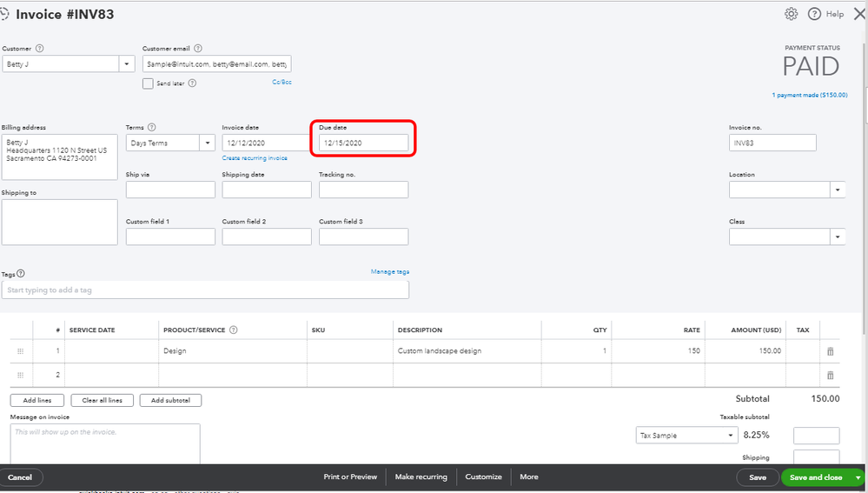The width and height of the screenshot is (868, 493).
Task: Click the drag handle icon of line 1
Action: [x=20, y=351]
